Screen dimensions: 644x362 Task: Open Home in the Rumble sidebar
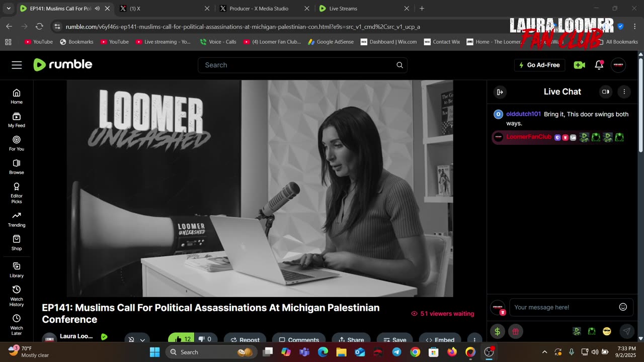coord(17,97)
